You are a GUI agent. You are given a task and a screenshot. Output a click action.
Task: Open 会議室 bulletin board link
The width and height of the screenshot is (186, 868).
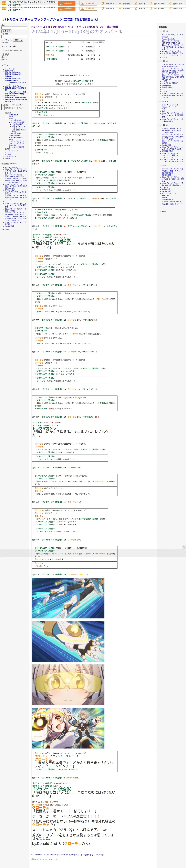click(x=11, y=119)
